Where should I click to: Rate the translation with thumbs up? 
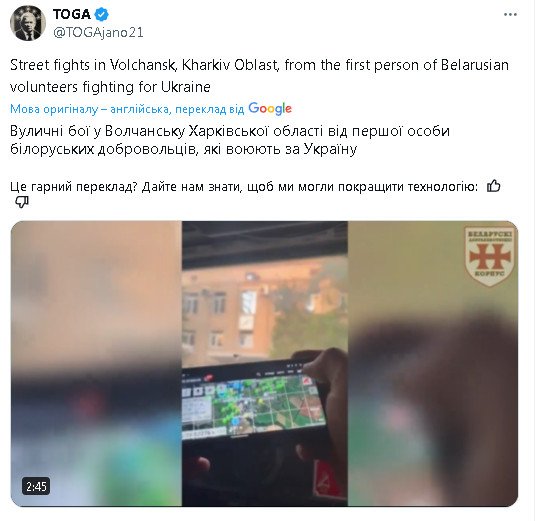click(494, 186)
